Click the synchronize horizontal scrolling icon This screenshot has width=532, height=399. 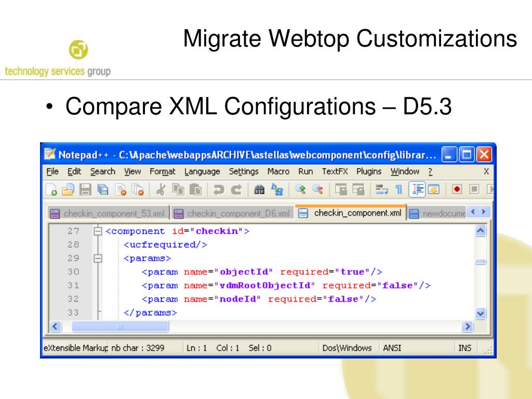[x=358, y=189]
